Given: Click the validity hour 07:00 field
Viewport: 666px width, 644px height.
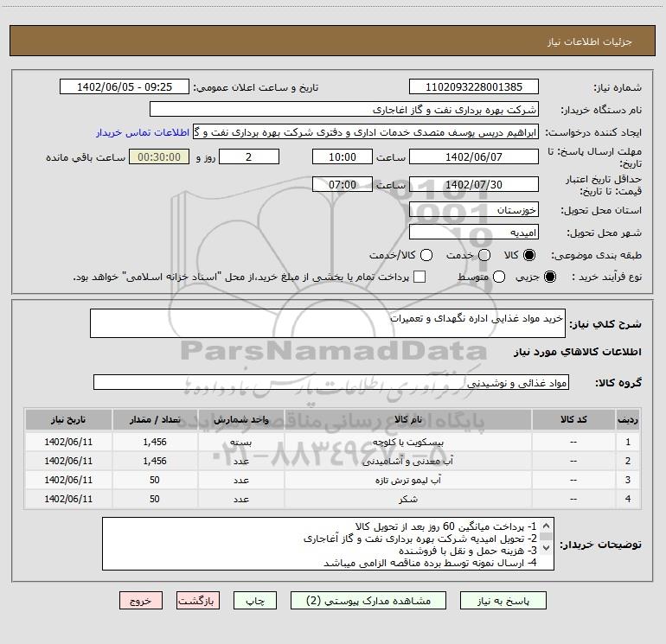Looking at the screenshot, I should [x=343, y=184].
